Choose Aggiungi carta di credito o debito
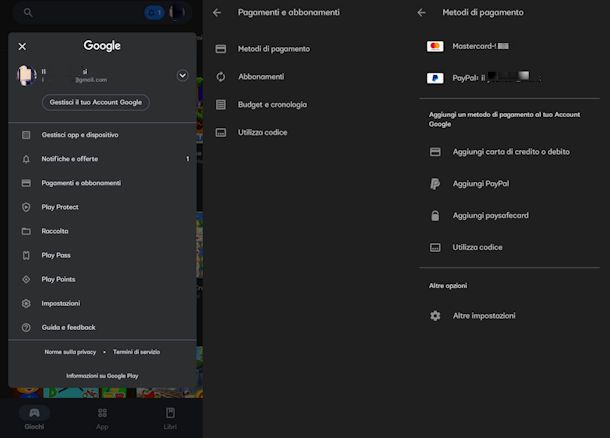Image resolution: width=610 pixels, height=438 pixels. (510, 152)
